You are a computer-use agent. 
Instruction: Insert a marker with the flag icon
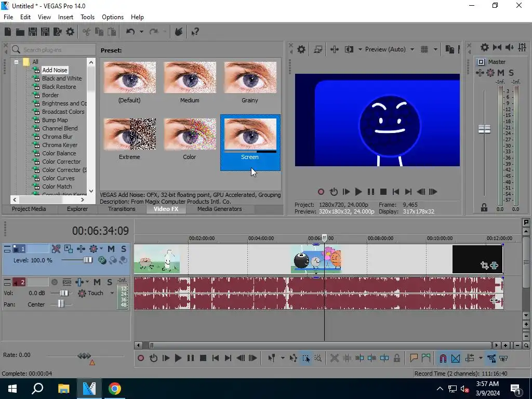pyautogui.click(x=414, y=358)
